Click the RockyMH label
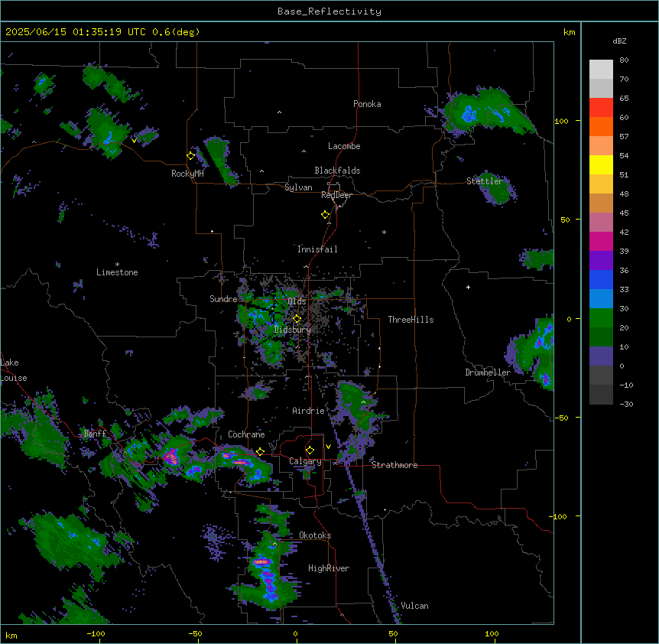Viewport: 659px width, 644px height. 187,174
